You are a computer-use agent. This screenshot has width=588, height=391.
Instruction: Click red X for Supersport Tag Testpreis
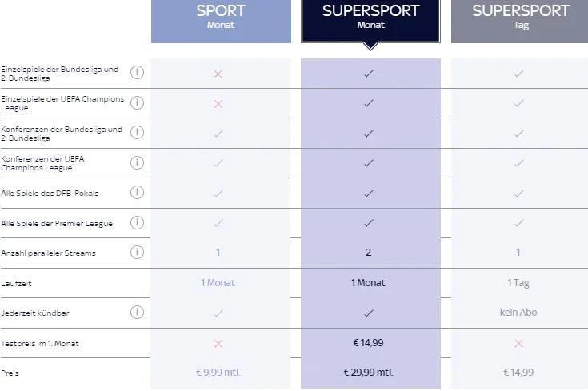click(x=518, y=343)
